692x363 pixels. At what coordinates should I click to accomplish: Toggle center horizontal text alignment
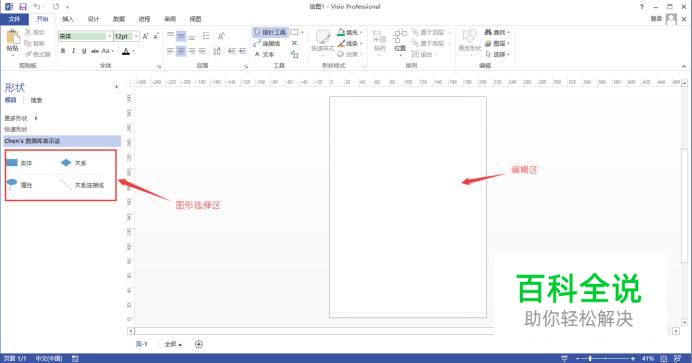[181, 51]
